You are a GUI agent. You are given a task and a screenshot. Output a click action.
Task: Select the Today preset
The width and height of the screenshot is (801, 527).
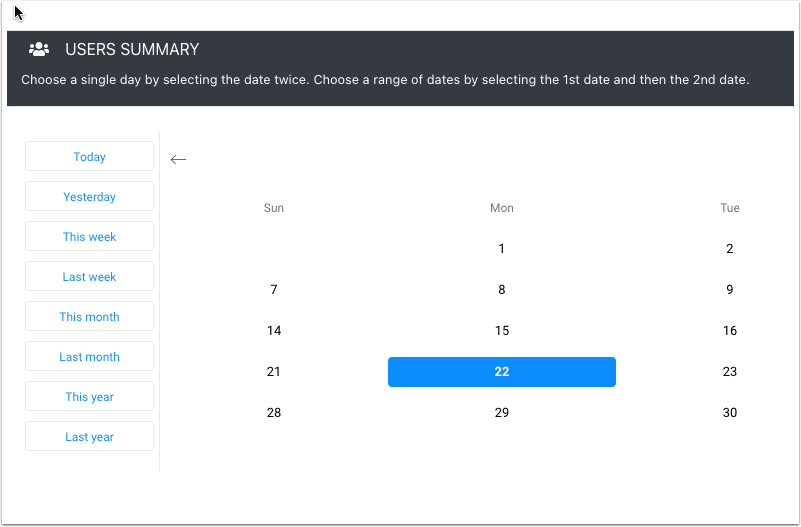(x=89, y=157)
